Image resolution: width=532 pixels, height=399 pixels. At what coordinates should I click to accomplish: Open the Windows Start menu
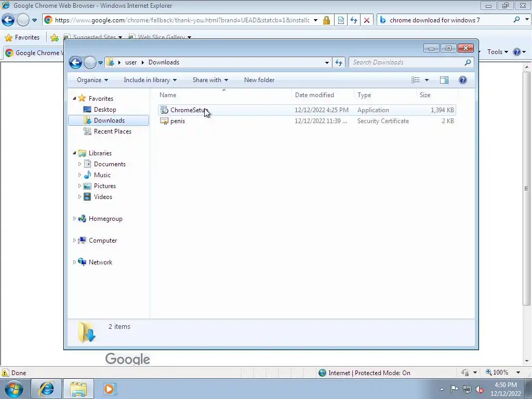[14, 389]
